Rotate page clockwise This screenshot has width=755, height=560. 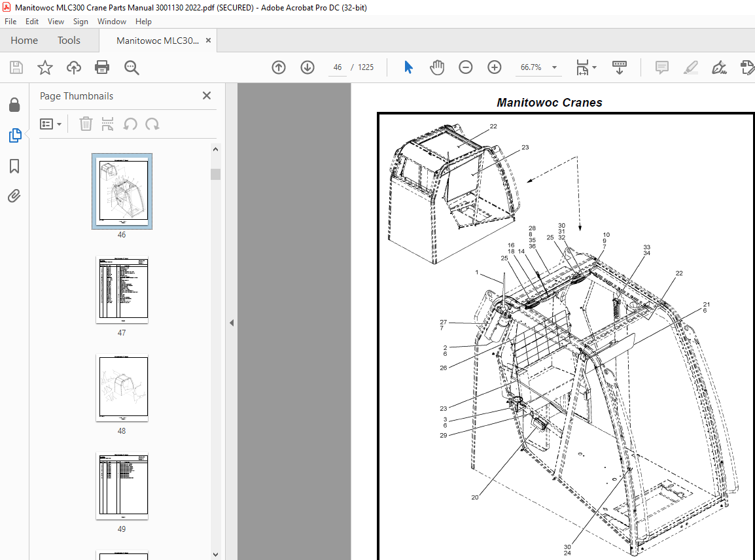(x=152, y=124)
